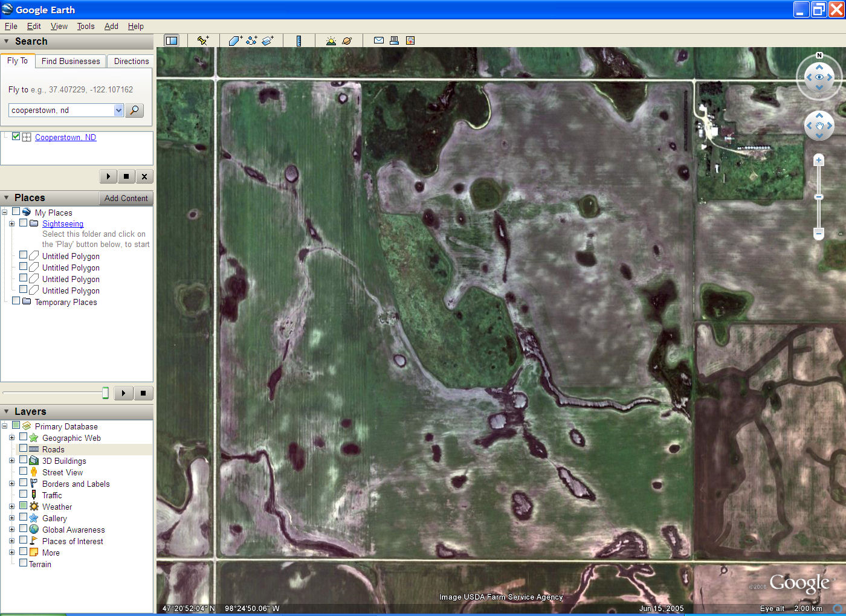Screen dimensions: 846x616
Task: Print the current view
Action: [x=394, y=40]
